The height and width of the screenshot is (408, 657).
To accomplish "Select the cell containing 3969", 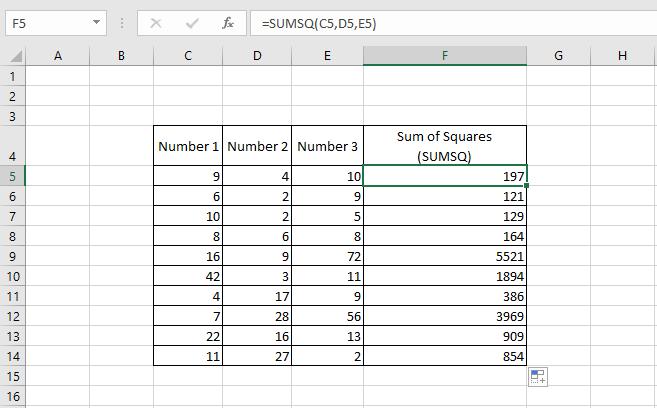I will tap(445, 316).
